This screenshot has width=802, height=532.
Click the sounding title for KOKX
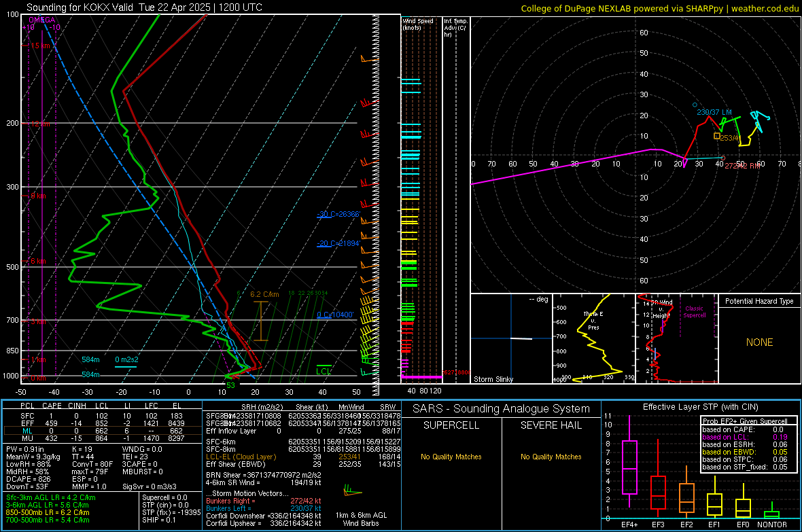(144, 7)
